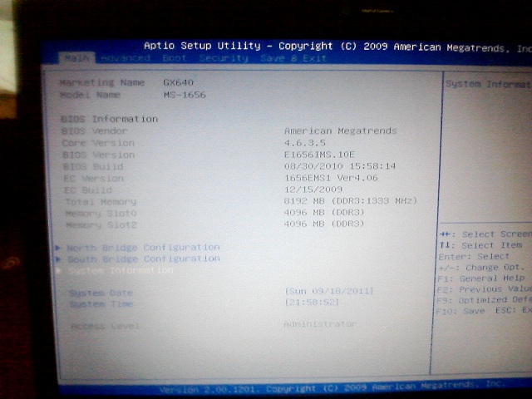The width and height of the screenshot is (532, 399).
Task: Click the Select Screen key hint
Action: 485,234
